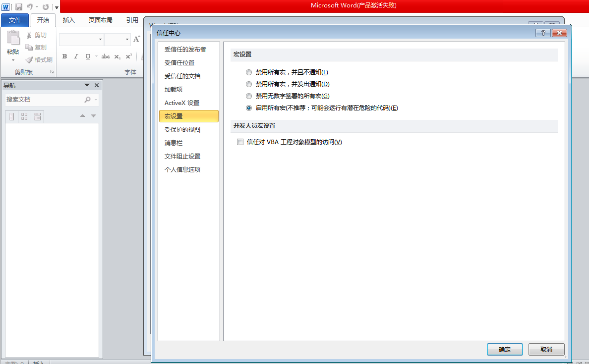Toggle Bold formatting
The height and width of the screenshot is (364, 589).
64,56
